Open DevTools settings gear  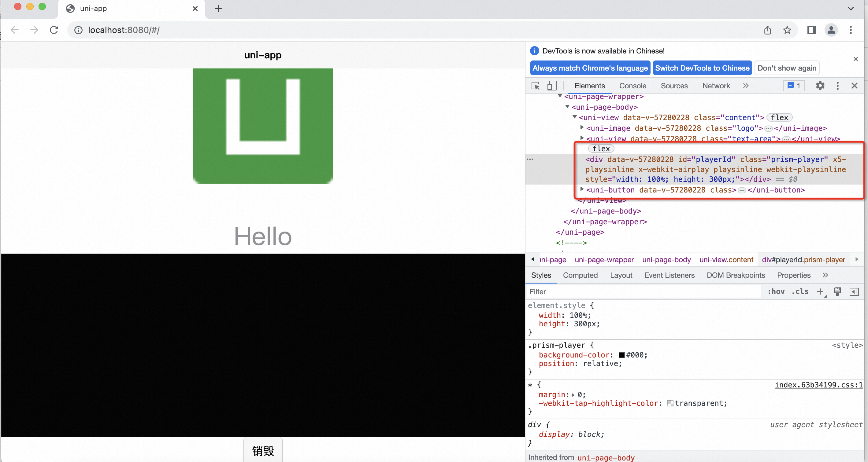820,86
